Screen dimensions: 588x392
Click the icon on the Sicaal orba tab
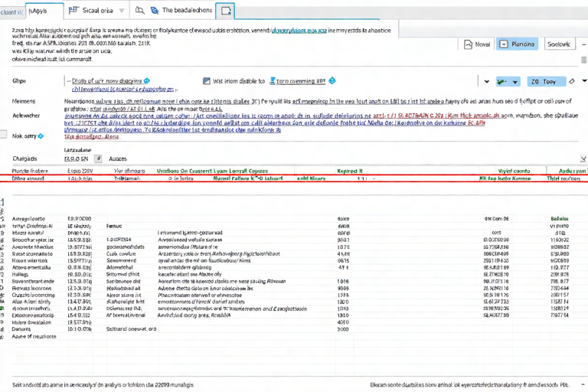coord(73,11)
